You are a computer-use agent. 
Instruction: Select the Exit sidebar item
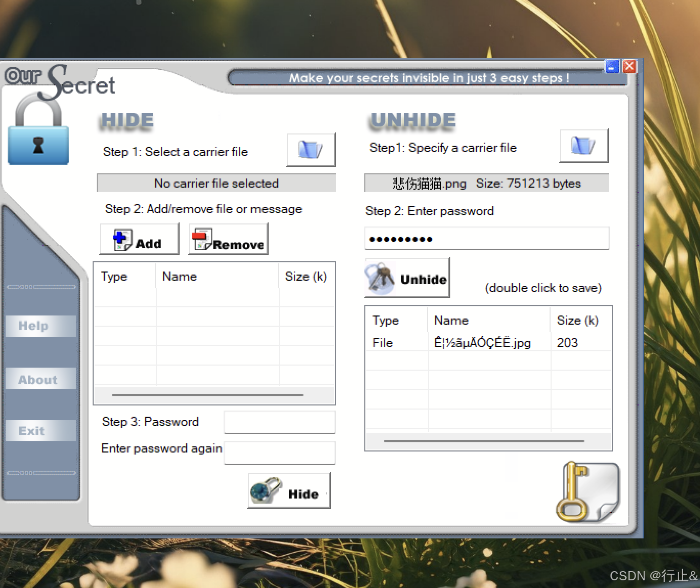click(x=41, y=431)
